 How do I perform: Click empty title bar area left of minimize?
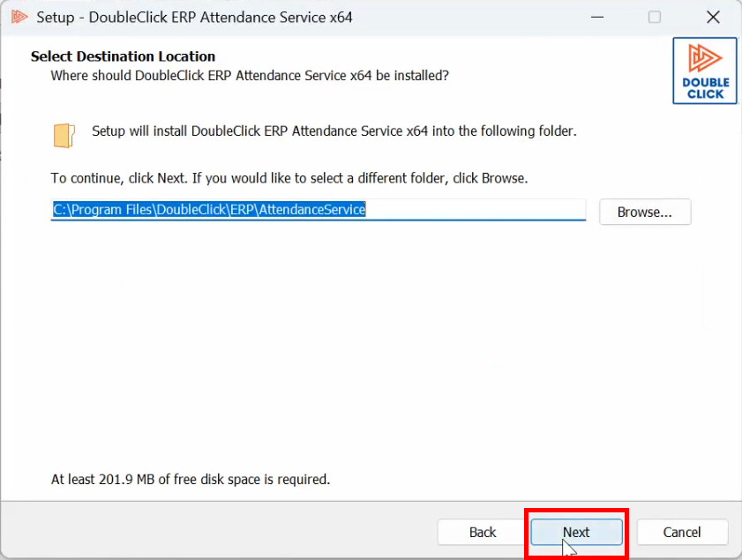pos(468,17)
